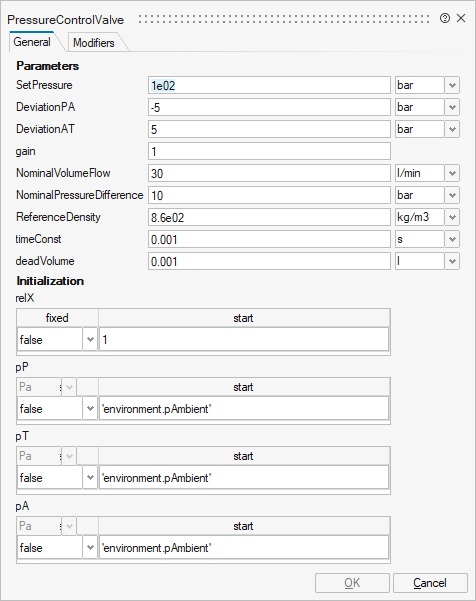The height and width of the screenshot is (601, 476).
Task: Click the pT start environment.pAmbient field
Action: (x=244, y=478)
